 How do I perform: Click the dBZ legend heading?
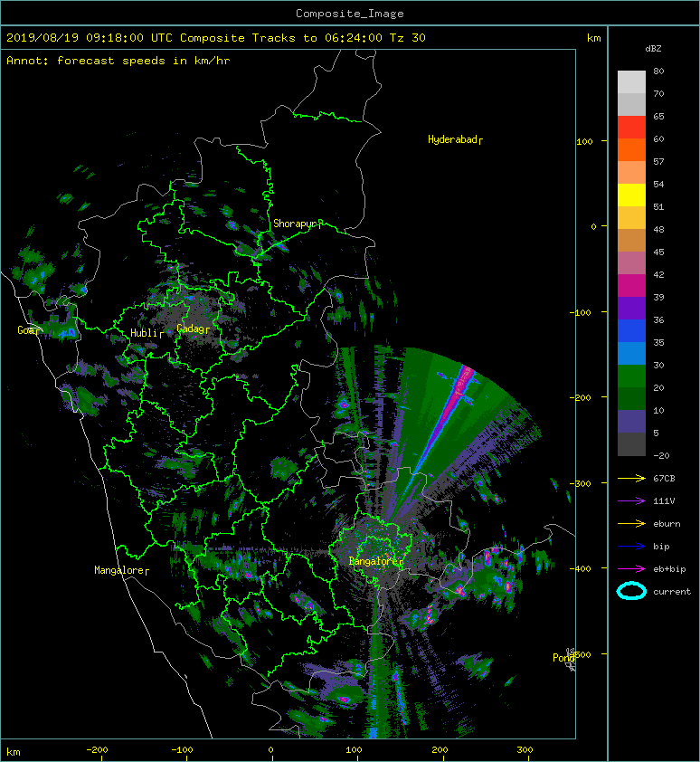(x=653, y=49)
